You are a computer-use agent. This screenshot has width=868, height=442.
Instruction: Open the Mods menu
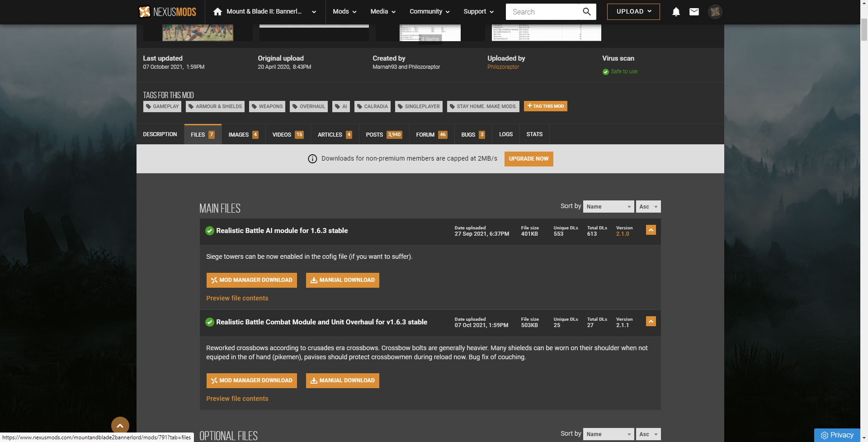coord(344,12)
